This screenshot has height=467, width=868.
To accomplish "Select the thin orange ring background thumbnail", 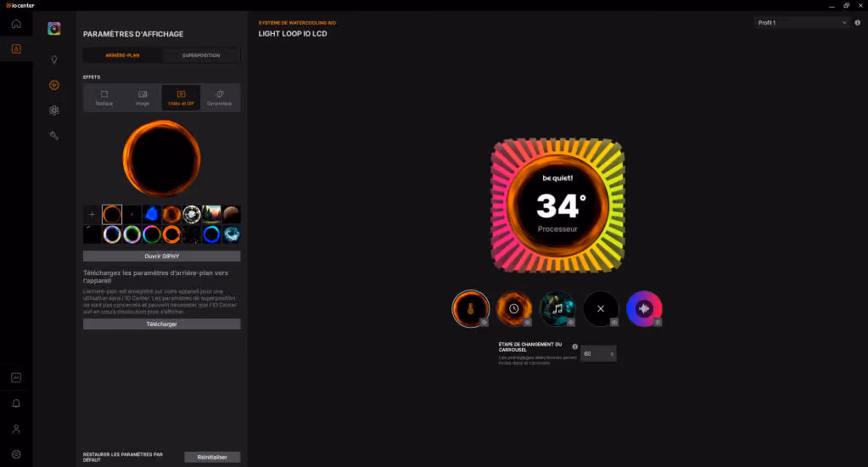I will 112,214.
